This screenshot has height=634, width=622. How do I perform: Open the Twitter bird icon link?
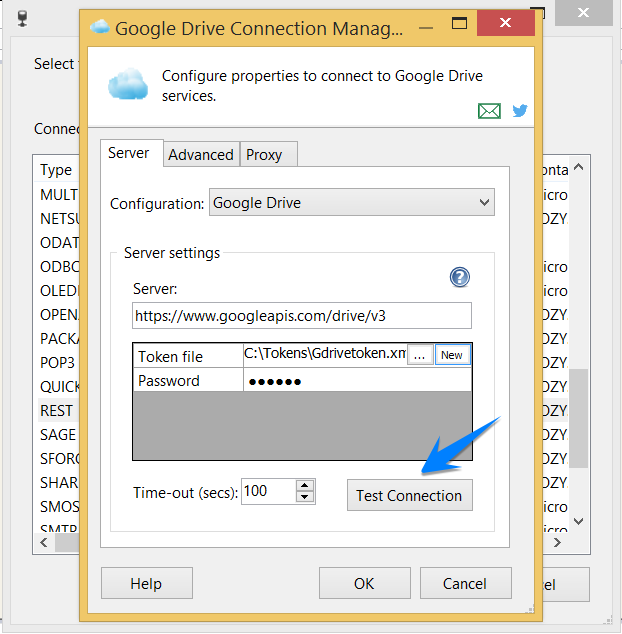pos(520,110)
